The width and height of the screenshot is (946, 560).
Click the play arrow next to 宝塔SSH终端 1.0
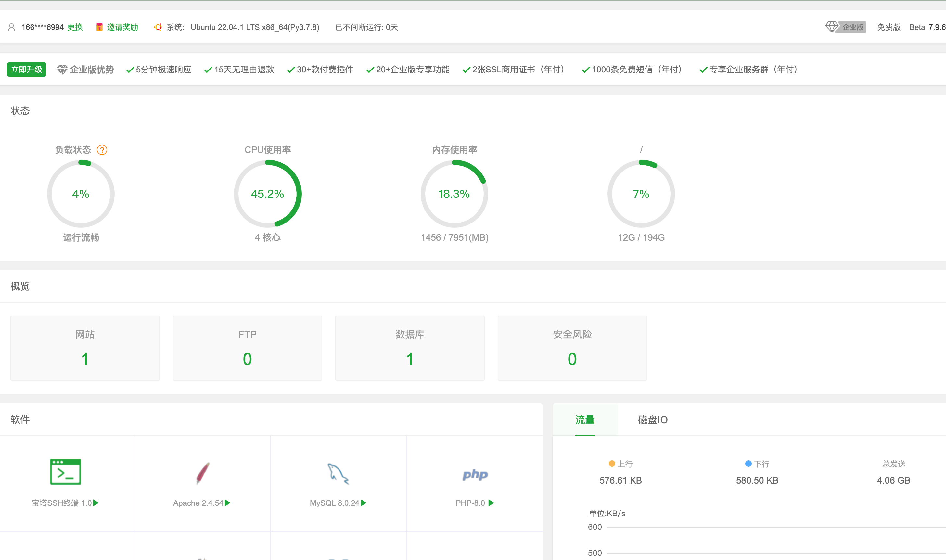point(96,503)
